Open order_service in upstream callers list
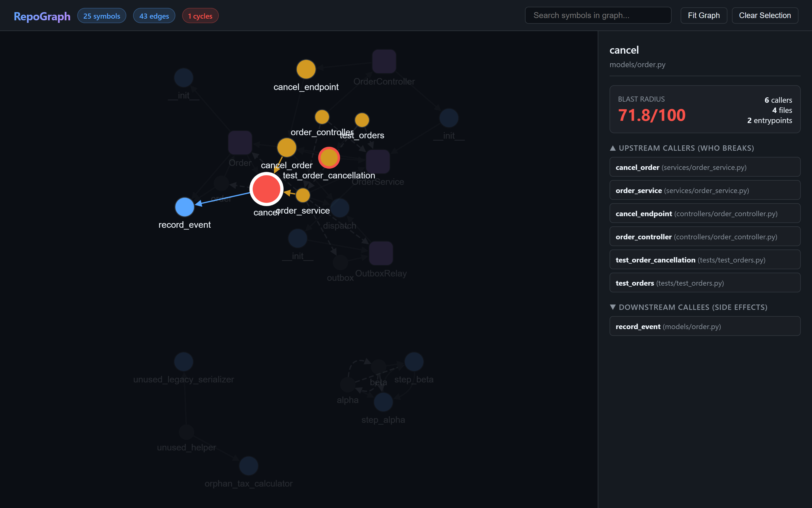Image resolution: width=812 pixels, height=508 pixels. (x=705, y=190)
